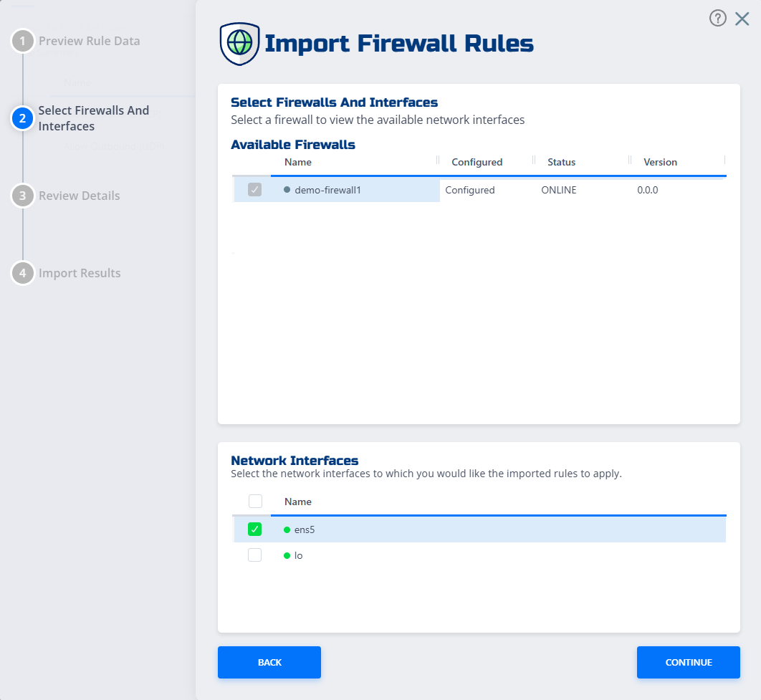Uncheck the ens5 interface checkbox
Viewport: 761px width, 700px height.
click(x=255, y=529)
